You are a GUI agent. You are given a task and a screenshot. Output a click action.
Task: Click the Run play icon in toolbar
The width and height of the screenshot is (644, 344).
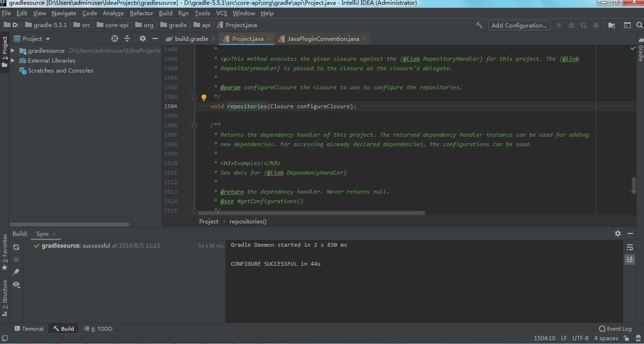coord(559,25)
